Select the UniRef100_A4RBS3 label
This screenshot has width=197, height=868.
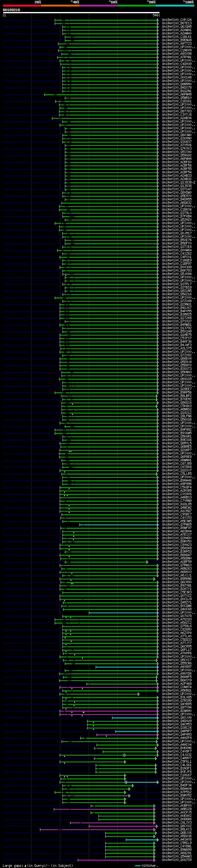[177, 497]
